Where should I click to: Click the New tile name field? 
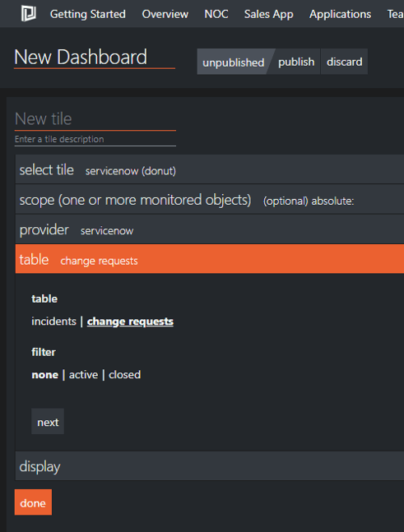(x=95, y=119)
